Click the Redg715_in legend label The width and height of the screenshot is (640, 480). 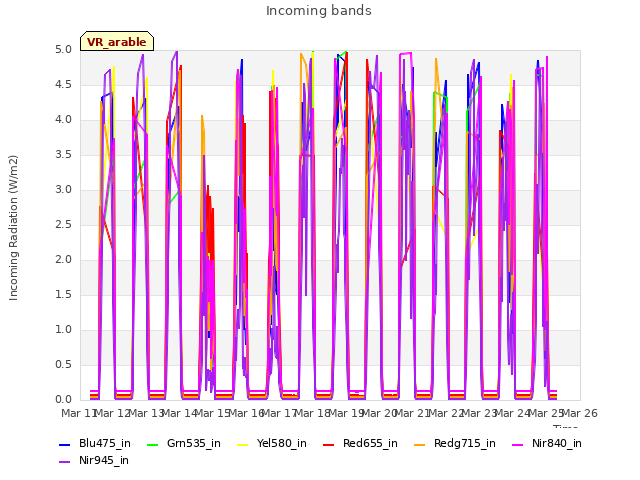465,443
